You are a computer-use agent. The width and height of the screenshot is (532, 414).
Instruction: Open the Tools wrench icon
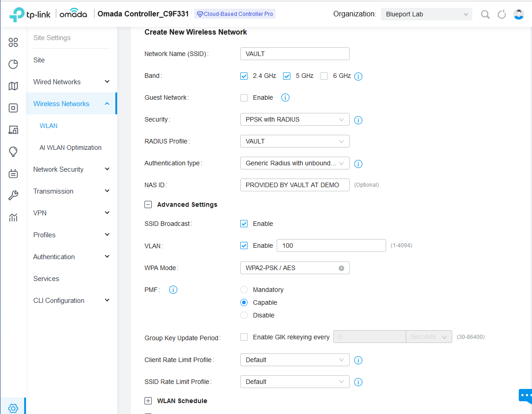coord(13,196)
